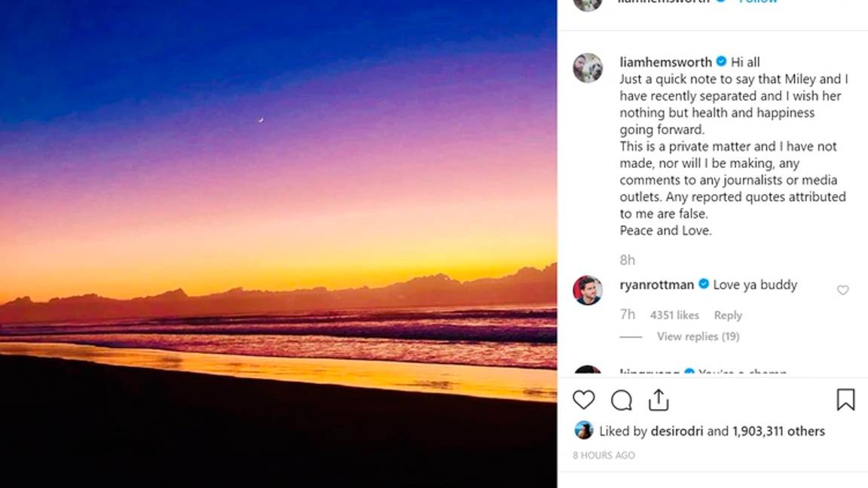868x488 pixels.
Task: Like ryanrottman's comment with the small heart
Action: pos(842,291)
